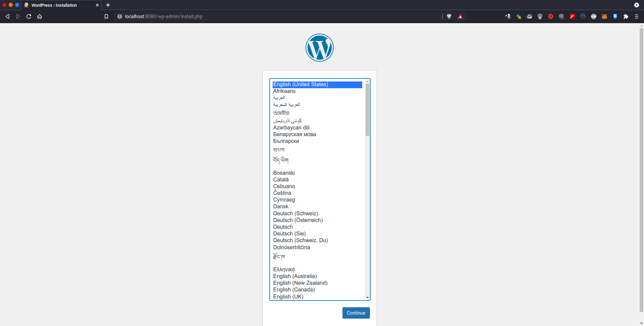
Task: Select Dansk language option
Action: pyautogui.click(x=317, y=207)
